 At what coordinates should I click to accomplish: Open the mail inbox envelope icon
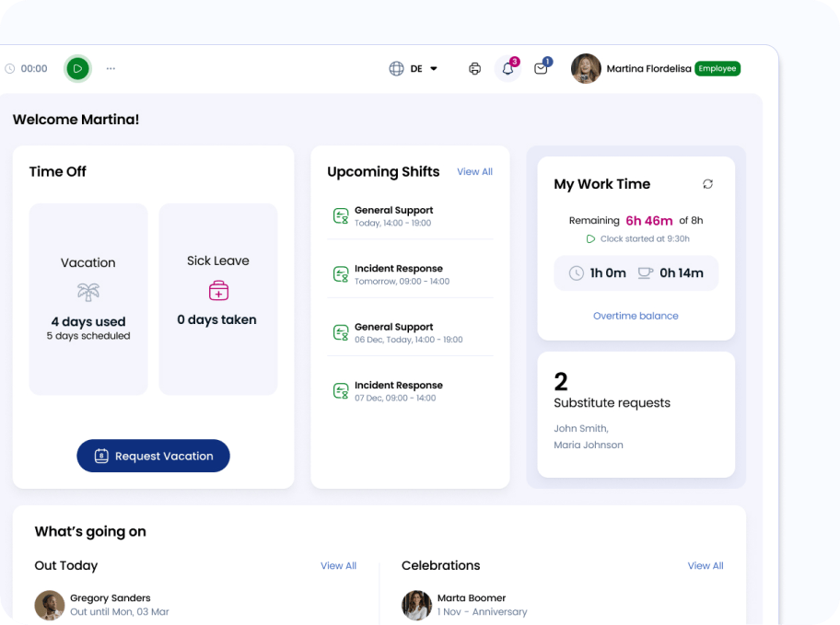click(x=541, y=68)
